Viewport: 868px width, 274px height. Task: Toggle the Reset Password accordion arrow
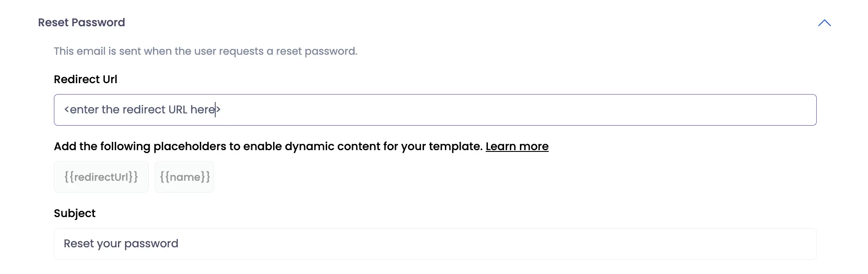(824, 23)
